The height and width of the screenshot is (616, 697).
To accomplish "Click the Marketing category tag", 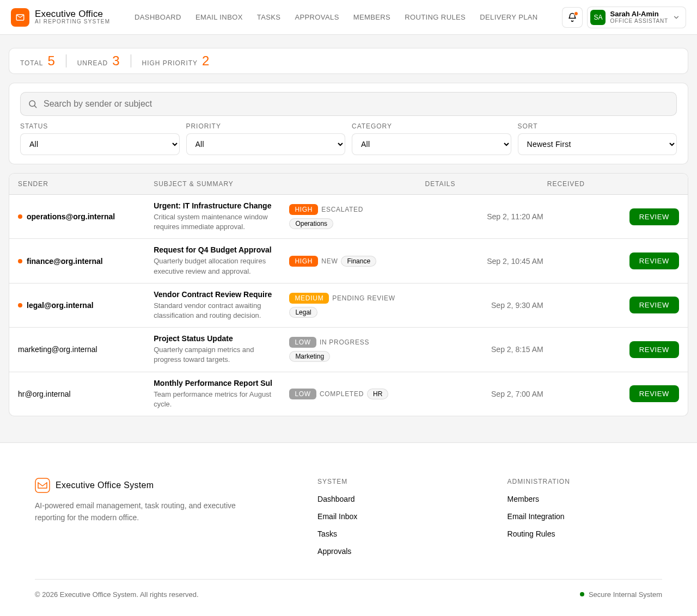I will [309, 356].
